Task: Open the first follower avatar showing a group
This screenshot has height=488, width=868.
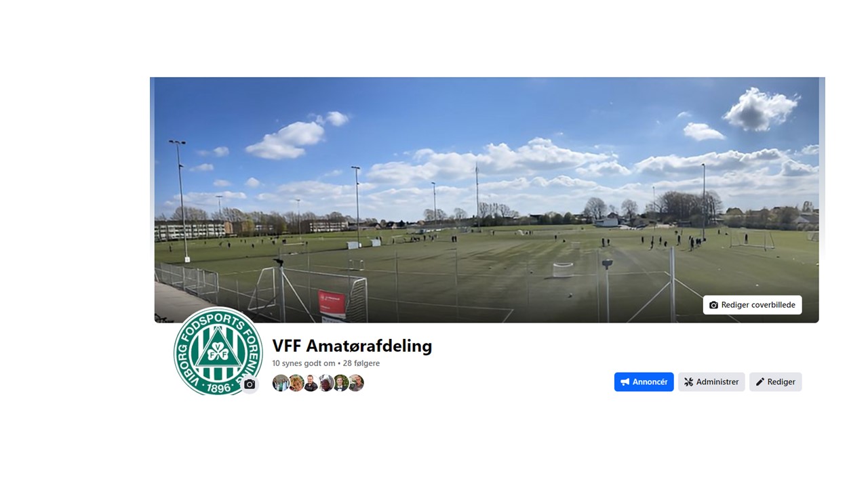Action: click(x=280, y=383)
